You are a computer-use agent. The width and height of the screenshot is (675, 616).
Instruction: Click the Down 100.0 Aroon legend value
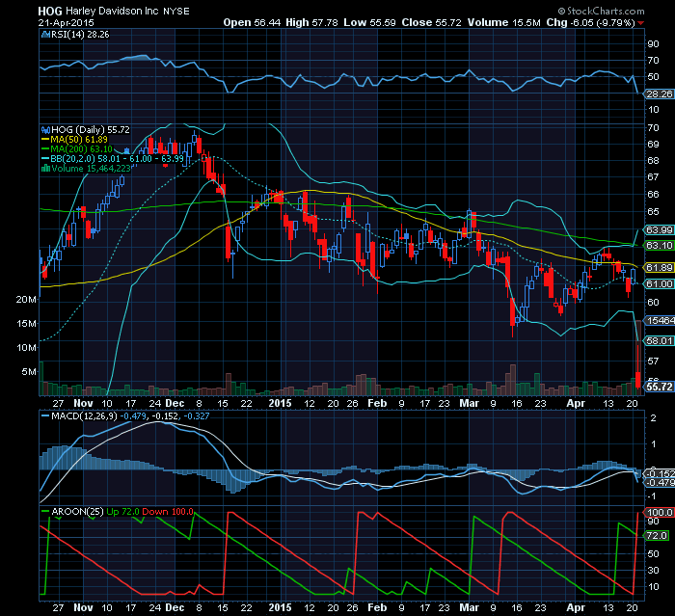click(168, 511)
